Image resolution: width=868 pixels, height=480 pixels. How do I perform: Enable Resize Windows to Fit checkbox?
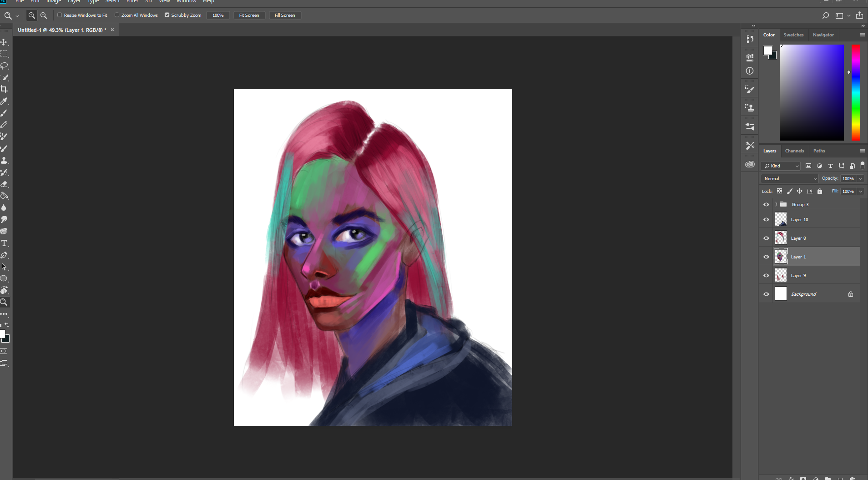click(60, 15)
